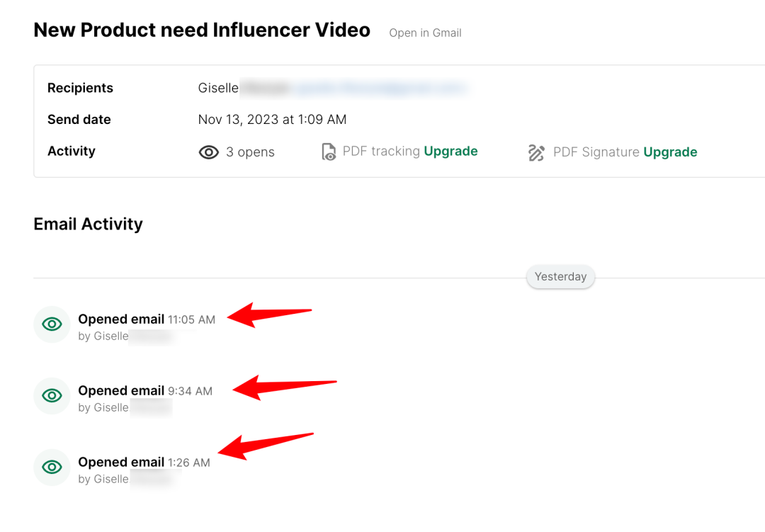Click the 'New Product need Influencer Video' title
Screen dimensions: 765x532
(202, 30)
